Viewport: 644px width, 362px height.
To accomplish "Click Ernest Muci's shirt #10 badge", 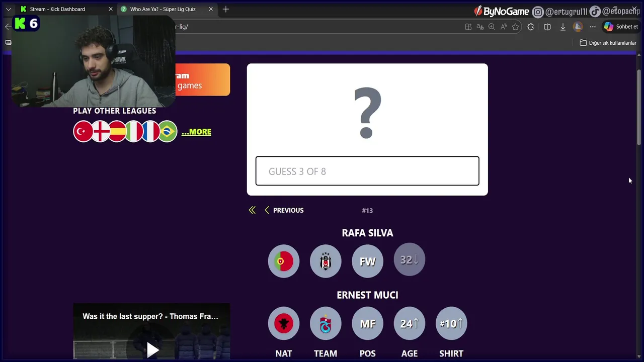I will click(x=451, y=323).
